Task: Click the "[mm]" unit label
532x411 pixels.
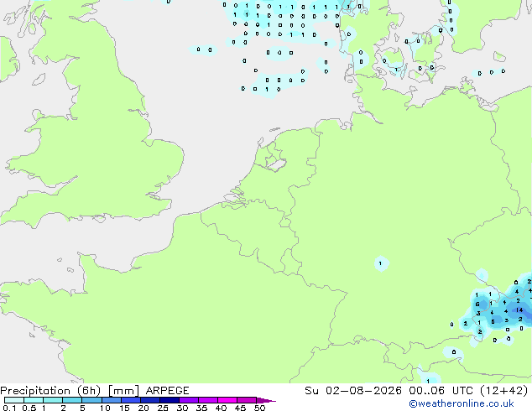Action: coord(123,391)
